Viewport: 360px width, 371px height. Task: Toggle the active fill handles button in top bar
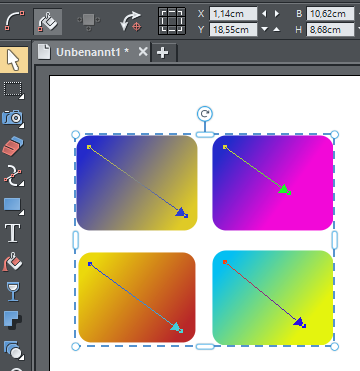coord(48,22)
